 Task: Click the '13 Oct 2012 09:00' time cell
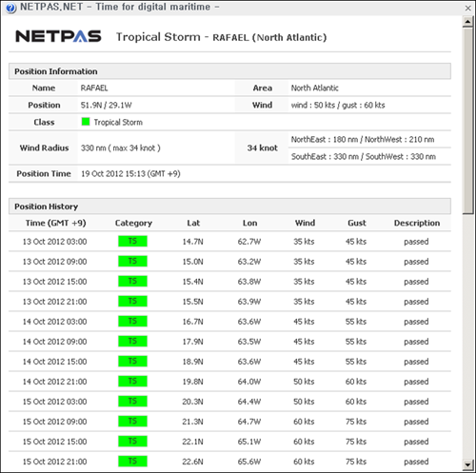(54, 262)
